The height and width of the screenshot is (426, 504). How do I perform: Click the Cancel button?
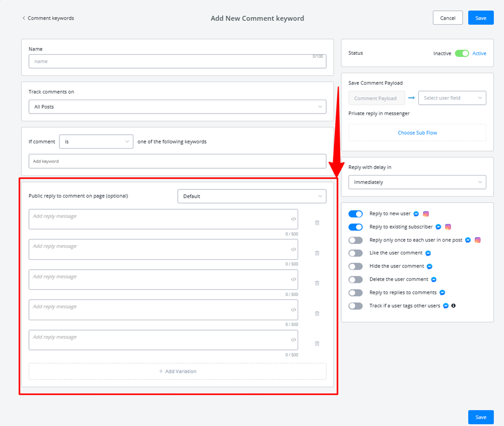click(448, 18)
